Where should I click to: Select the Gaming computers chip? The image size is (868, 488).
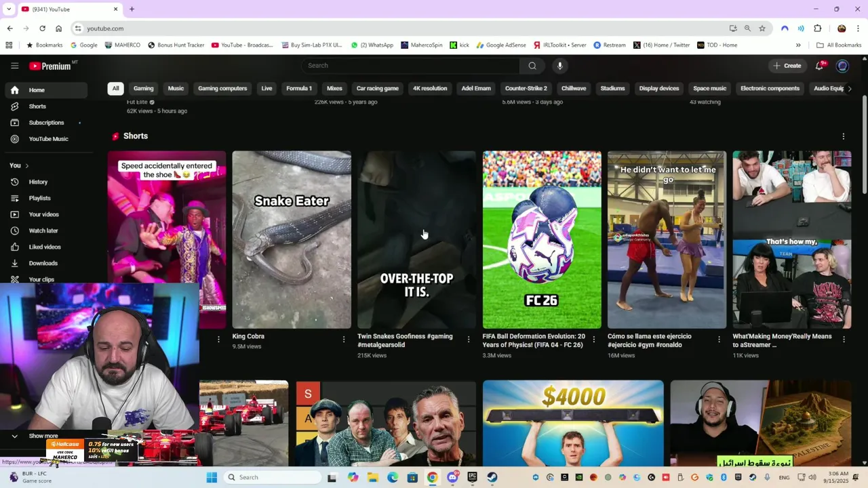point(222,89)
